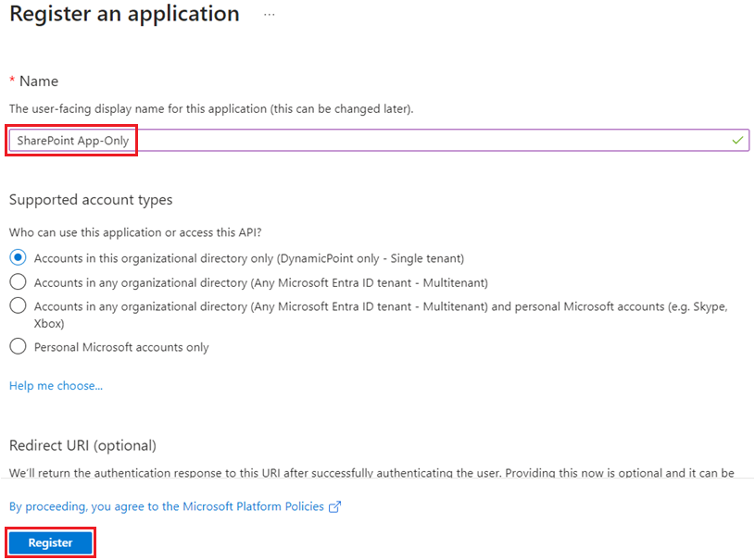Click the Supported account types heading
Viewport: 755px width, 560px height.
point(91,200)
